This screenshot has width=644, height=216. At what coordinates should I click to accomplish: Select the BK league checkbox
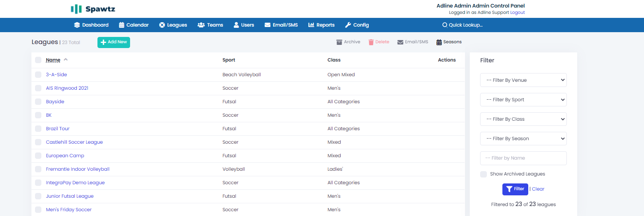[38, 115]
